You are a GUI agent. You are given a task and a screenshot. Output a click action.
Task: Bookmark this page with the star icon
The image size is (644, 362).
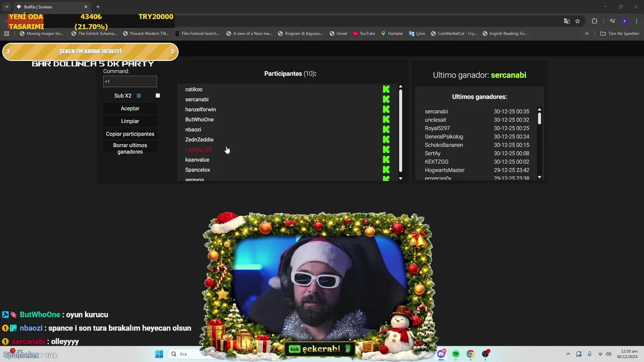point(578,21)
